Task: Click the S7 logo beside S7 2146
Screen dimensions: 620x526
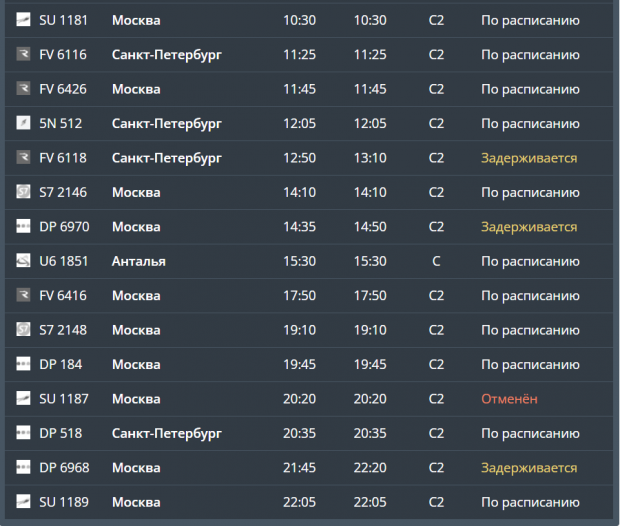Action: [x=23, y=191]
